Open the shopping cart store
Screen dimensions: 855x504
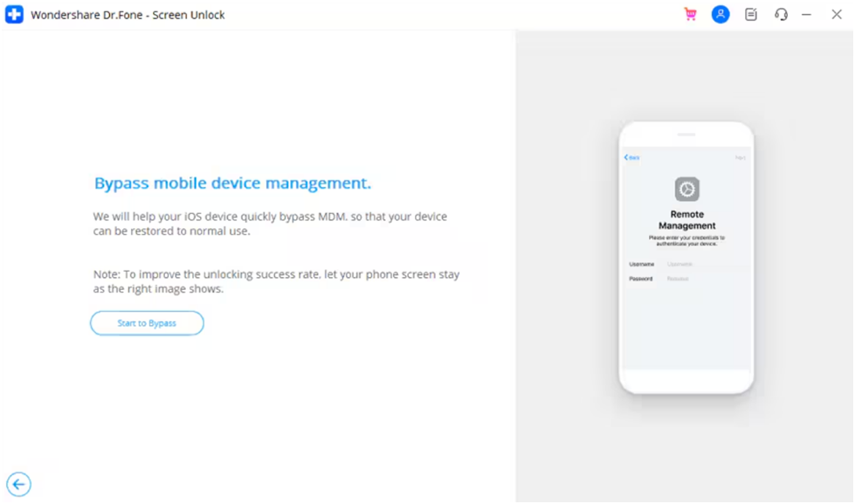point(691,15)
